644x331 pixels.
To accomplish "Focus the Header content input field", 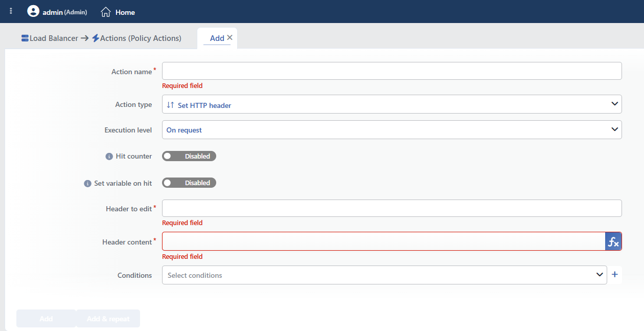I will tap(384, 241).
